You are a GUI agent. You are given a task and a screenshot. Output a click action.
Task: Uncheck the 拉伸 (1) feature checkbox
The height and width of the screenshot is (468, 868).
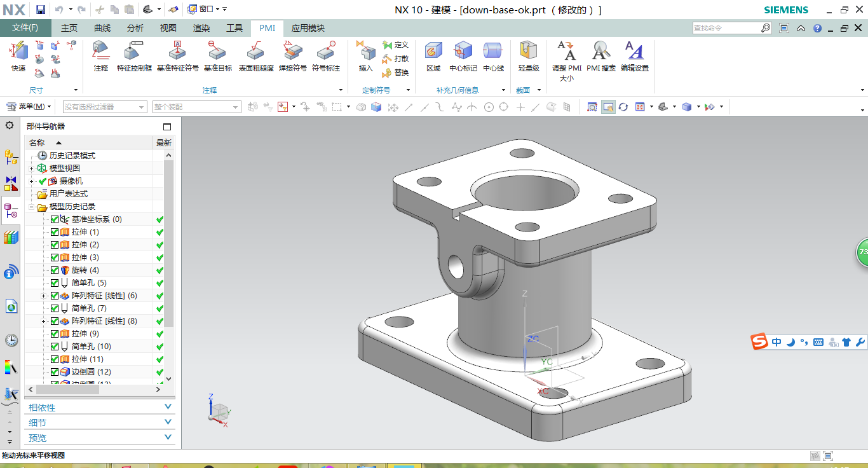[x=55, y=232]
